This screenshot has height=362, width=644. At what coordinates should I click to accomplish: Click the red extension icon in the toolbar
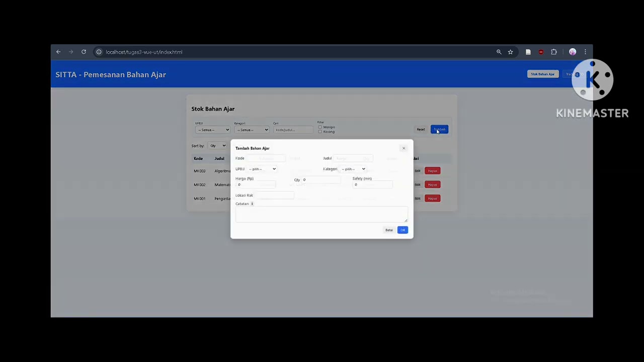click(541, 52)
